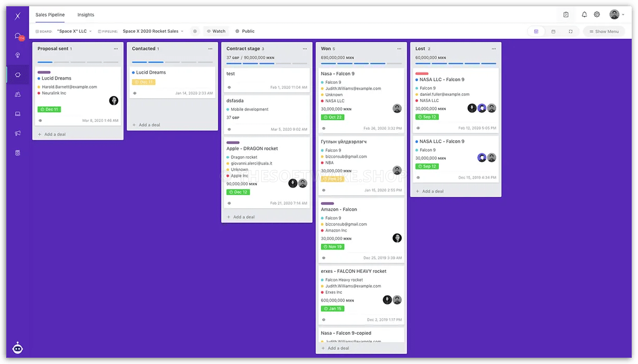Open the Insights tab
Image resolution: width=638 pixels, height=364 pixels.
point(86,15)
